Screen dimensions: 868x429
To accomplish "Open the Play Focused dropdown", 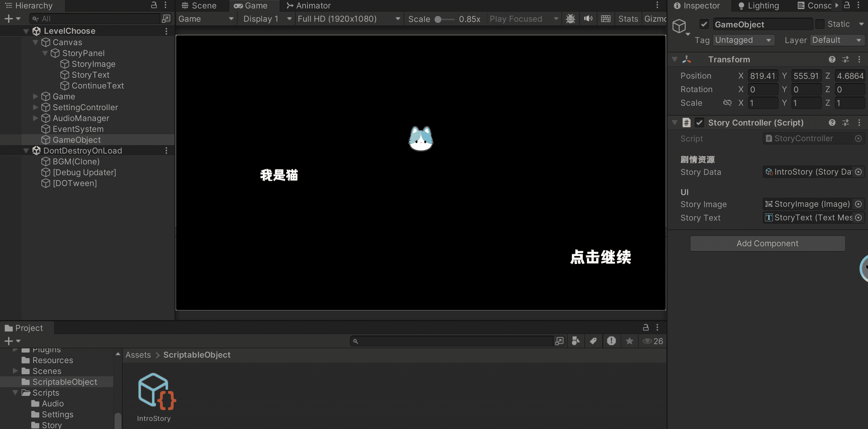I will (524, 19).
